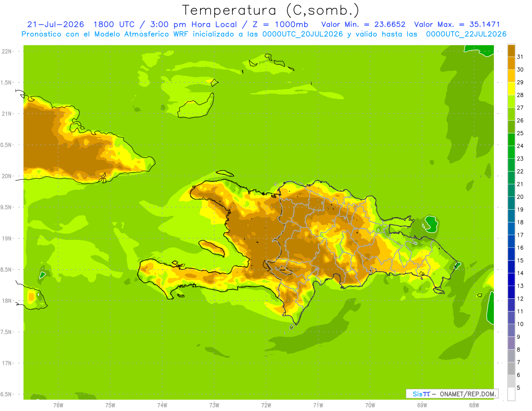
Task: Click the '76W' longitude label
Action: (58, 405)
